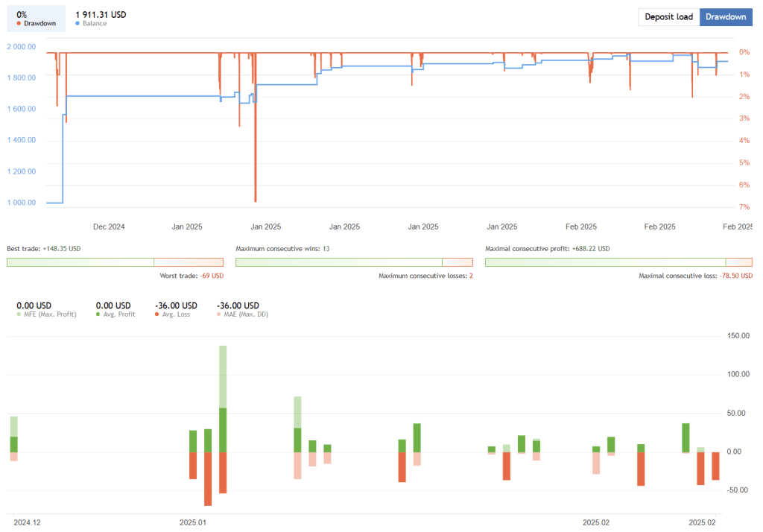The width and height of the screenshot is (763, 532).
Task: Select the Drawdown view tab
Action: pyautogui.click(x=725, y=16)
